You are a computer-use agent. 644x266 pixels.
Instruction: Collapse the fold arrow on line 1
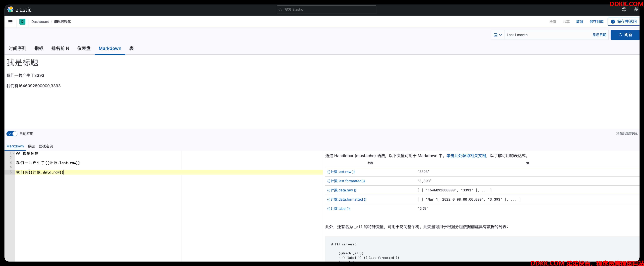coord(13,154)
